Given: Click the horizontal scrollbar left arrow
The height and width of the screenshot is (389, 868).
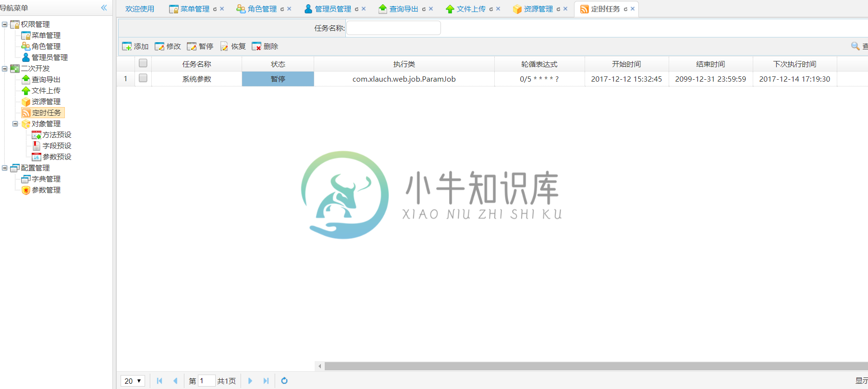Looking at the screenshot, I should [x=320, y=366].
